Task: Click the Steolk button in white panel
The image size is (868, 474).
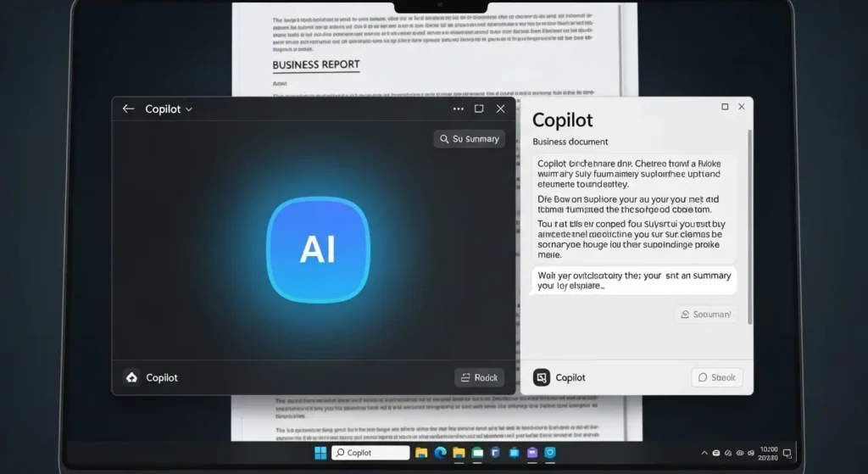Action: pos(717,377)
